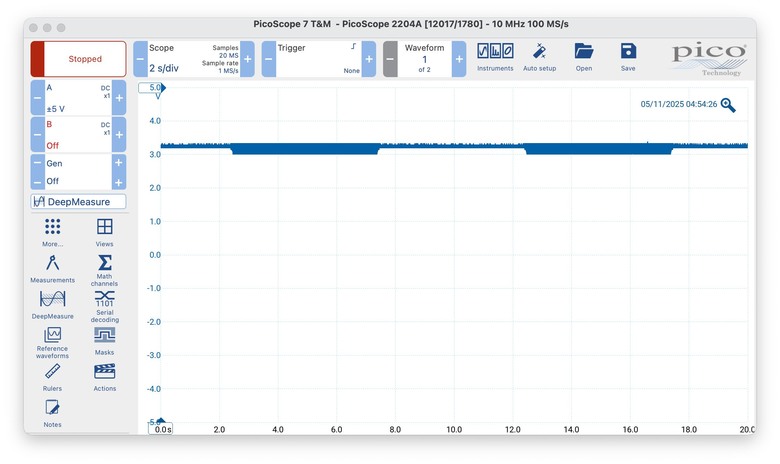Click the upper minus on Gen

tap(37, 163)
